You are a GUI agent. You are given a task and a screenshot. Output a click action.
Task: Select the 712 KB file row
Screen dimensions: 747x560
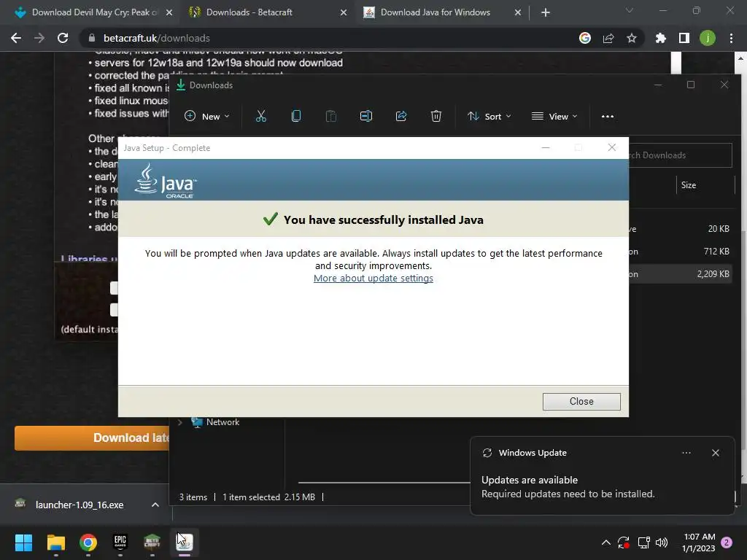(681, 251)
